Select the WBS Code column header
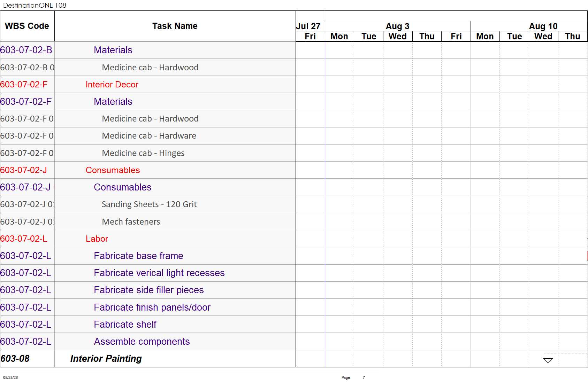The image size is (588, 382). click(x=27, y=26)
